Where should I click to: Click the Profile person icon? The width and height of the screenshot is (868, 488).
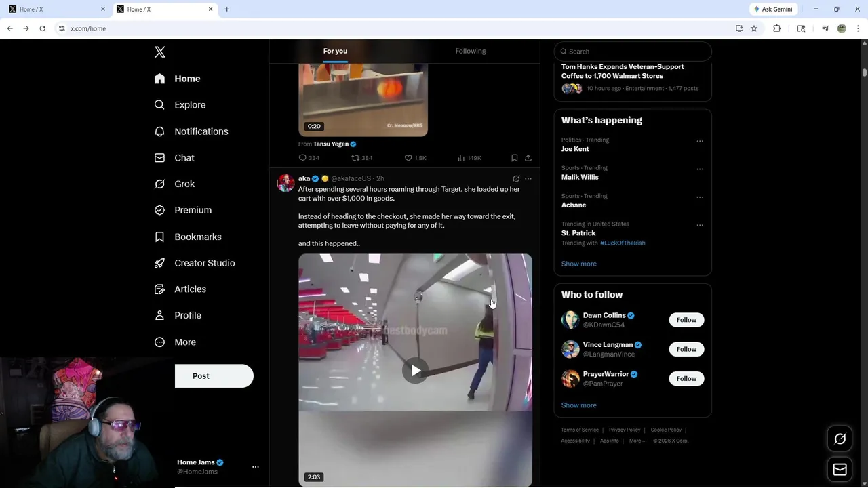[159, 315]
